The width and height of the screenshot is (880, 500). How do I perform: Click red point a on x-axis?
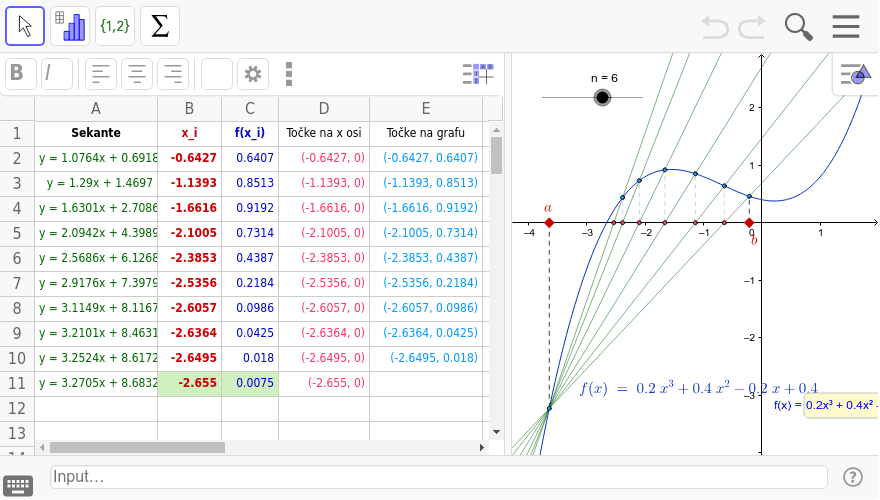pyautogui.click(x=549, y=223)
